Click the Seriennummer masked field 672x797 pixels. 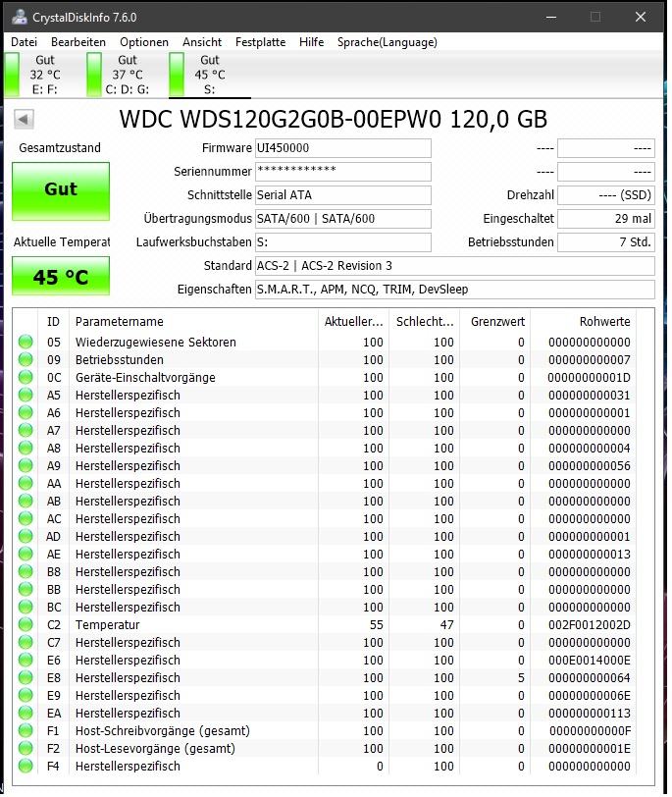tap(342, 172)
